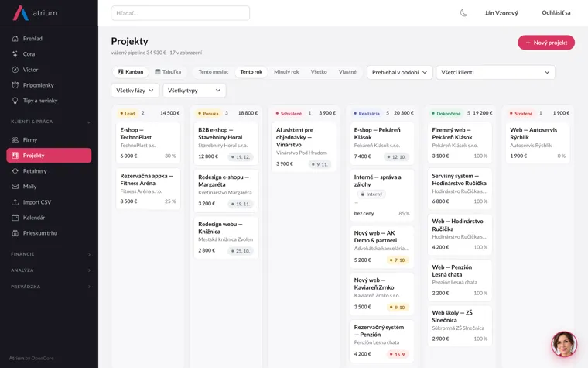The image size is (588, 368).
Task: Open Prehľad home icon in sidebar
Action: tap(15, 38)
